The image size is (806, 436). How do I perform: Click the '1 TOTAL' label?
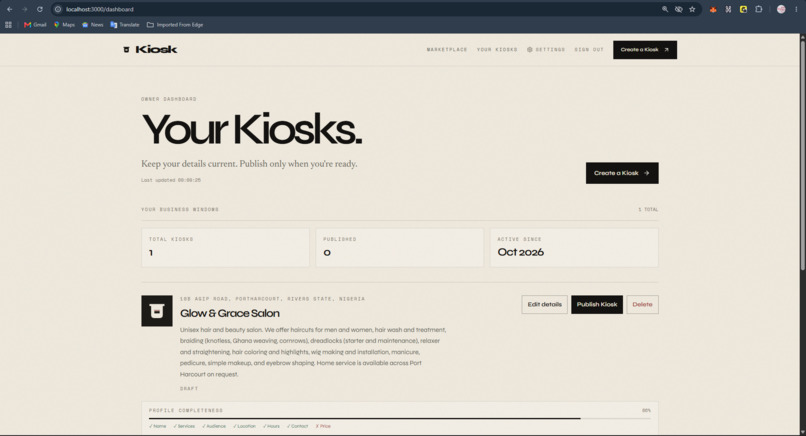[648, 209]
